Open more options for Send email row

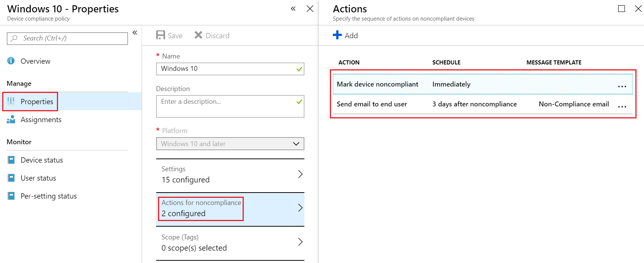point(622,107)
